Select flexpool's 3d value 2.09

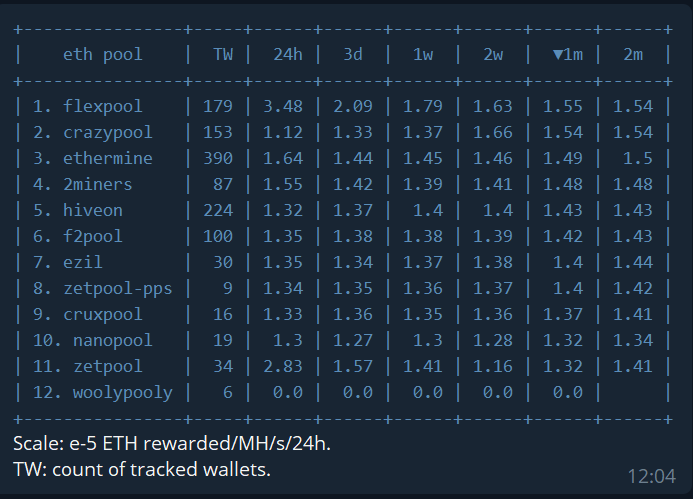tap(353, 107)
